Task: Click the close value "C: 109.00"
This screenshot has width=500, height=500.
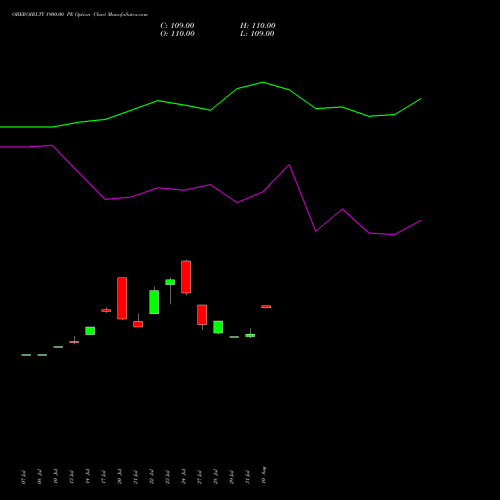Action: 177,26
